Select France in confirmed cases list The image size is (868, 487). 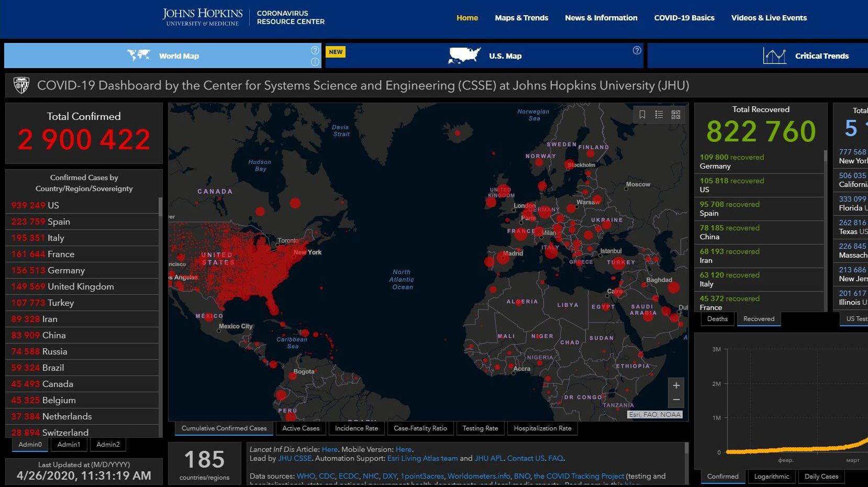[x=82, y=254]
